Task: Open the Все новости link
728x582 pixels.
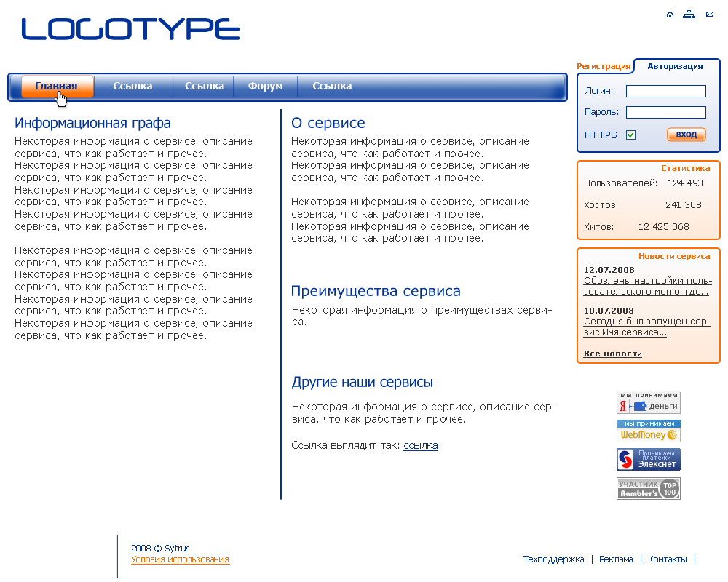Action: click(613, 354)
